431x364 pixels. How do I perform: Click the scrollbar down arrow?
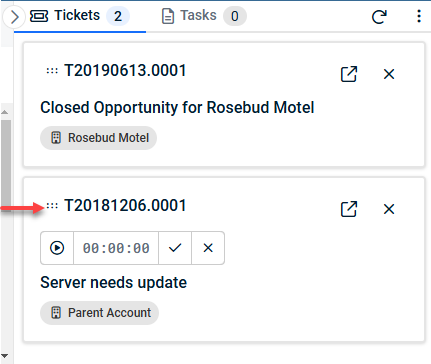5,356
